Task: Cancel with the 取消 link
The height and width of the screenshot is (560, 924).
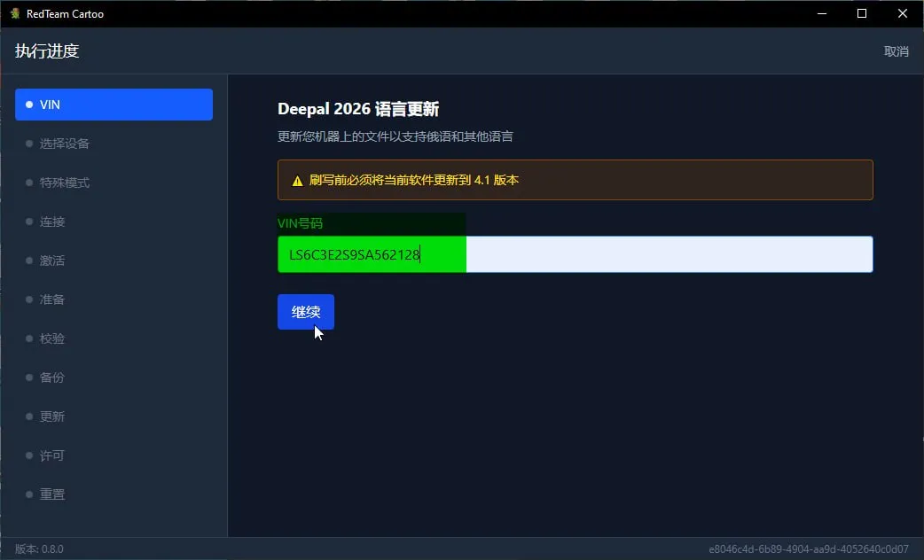Action: (x=896, y=51)
